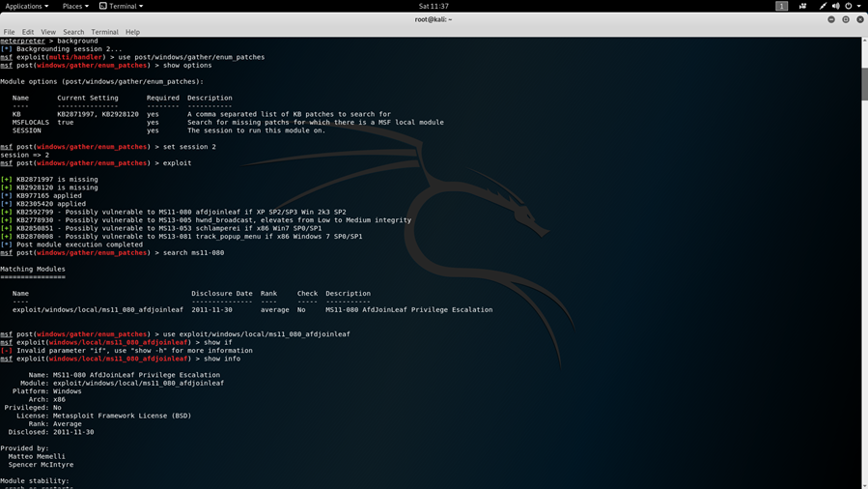Click 'KB2871997, KB2928120' setting value
Viewport: 868px width, 489px height.
point(98,114)
